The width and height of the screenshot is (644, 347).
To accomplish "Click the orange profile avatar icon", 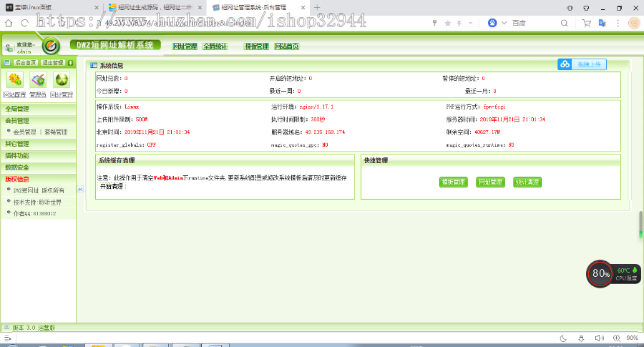I will pos(635,23).
